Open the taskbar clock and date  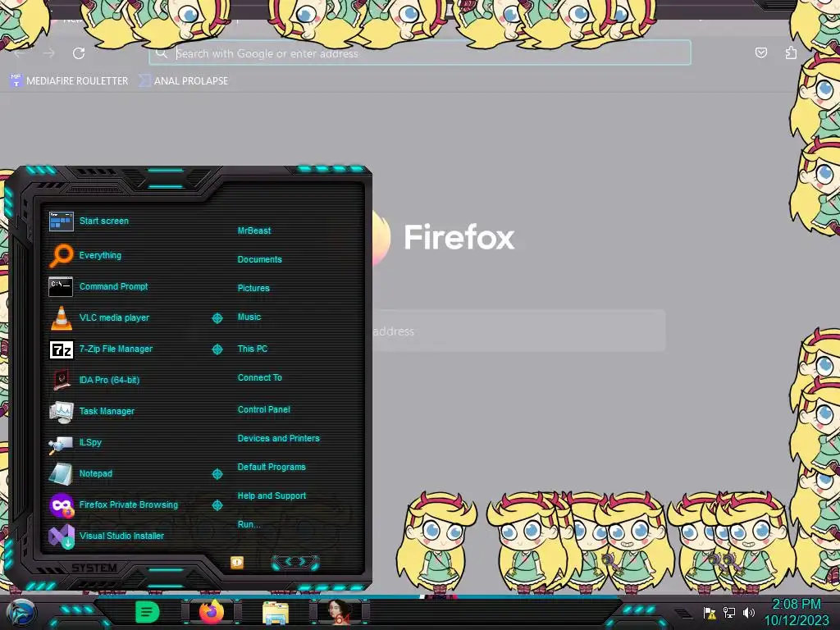(x=797, y=612)
